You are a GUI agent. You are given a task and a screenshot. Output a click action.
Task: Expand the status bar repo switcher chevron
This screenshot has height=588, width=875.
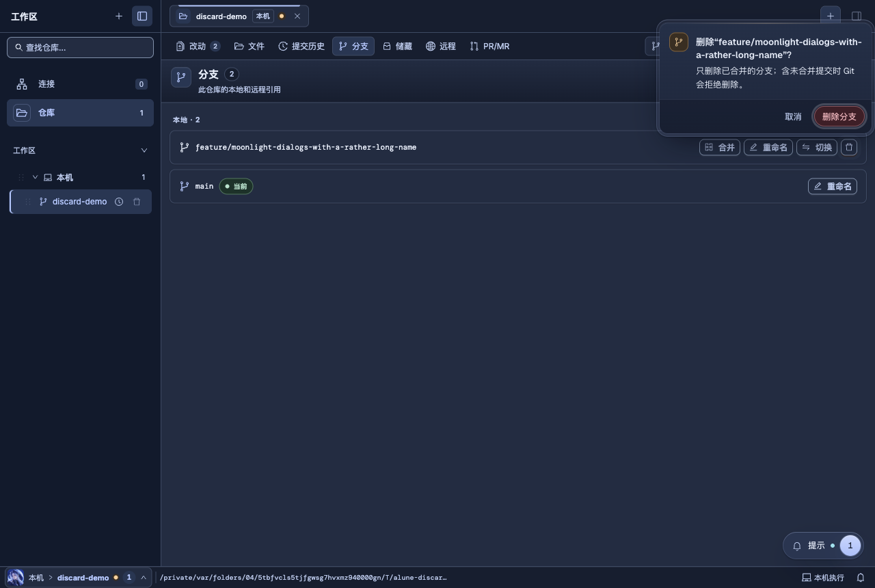coord(144,578)
